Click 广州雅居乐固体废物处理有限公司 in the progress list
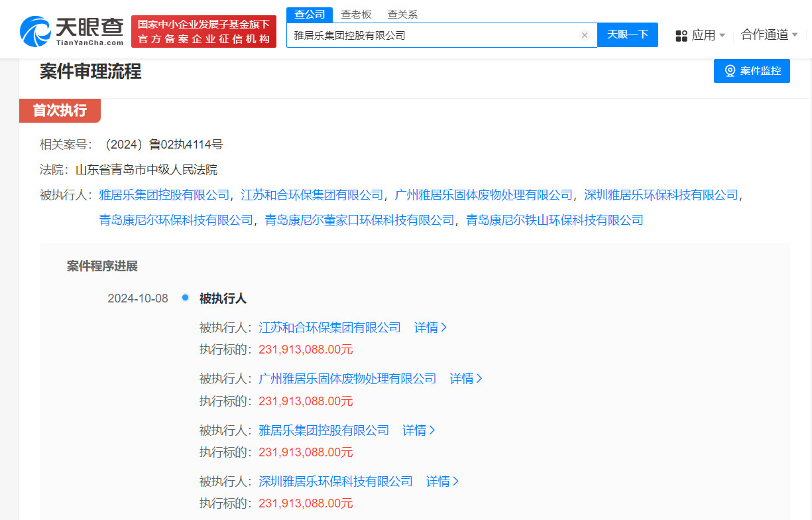This screenshot has height=520, width=812. point(348,379)
